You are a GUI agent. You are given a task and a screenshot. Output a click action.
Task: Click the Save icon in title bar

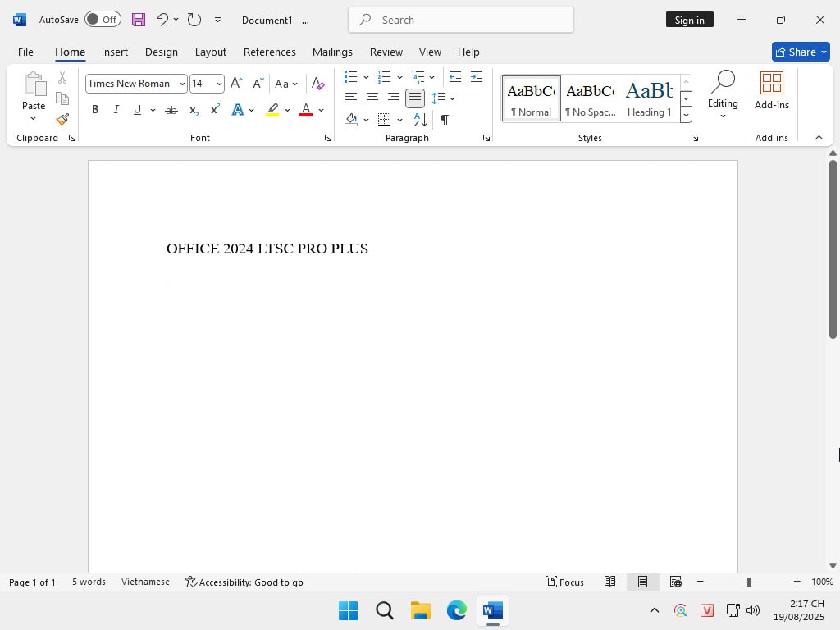tap(139, 20)
